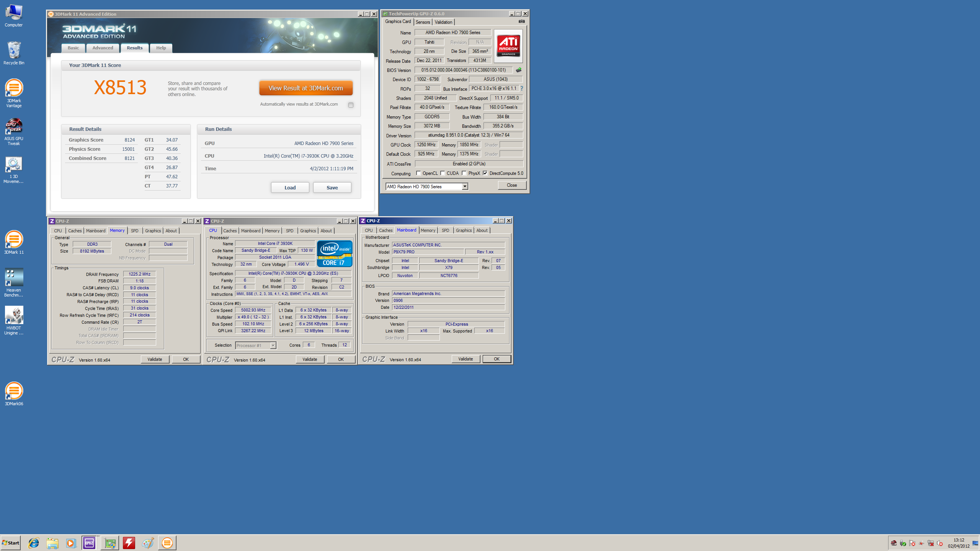Click the GPU Tweak tray icon
The width and height of the screenshot is (980, 551).
pyautogui.click(x=894, y=543)
